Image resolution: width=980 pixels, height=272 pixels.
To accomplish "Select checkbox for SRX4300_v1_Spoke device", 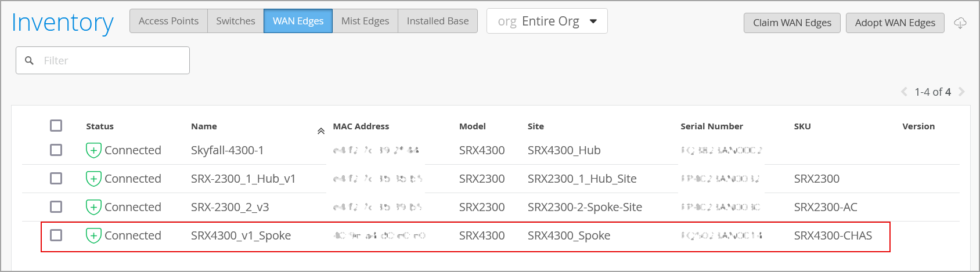I will [56, 235].
